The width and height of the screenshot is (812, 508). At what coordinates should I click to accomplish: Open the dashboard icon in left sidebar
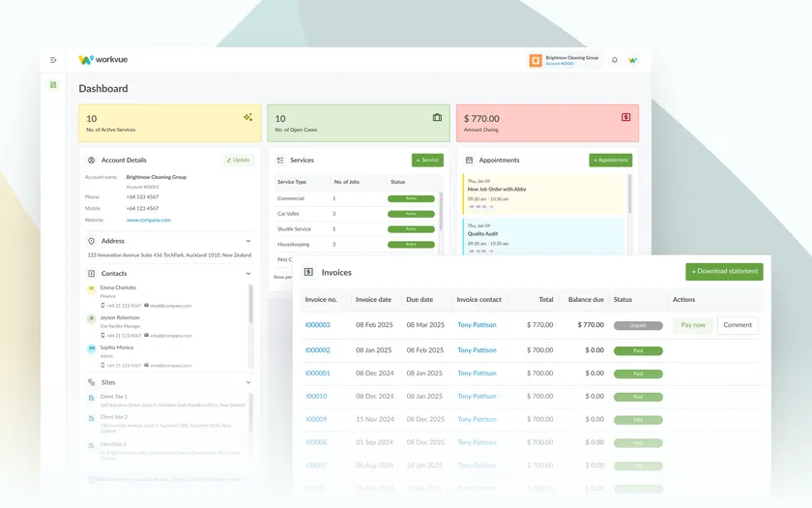point(53,85)
